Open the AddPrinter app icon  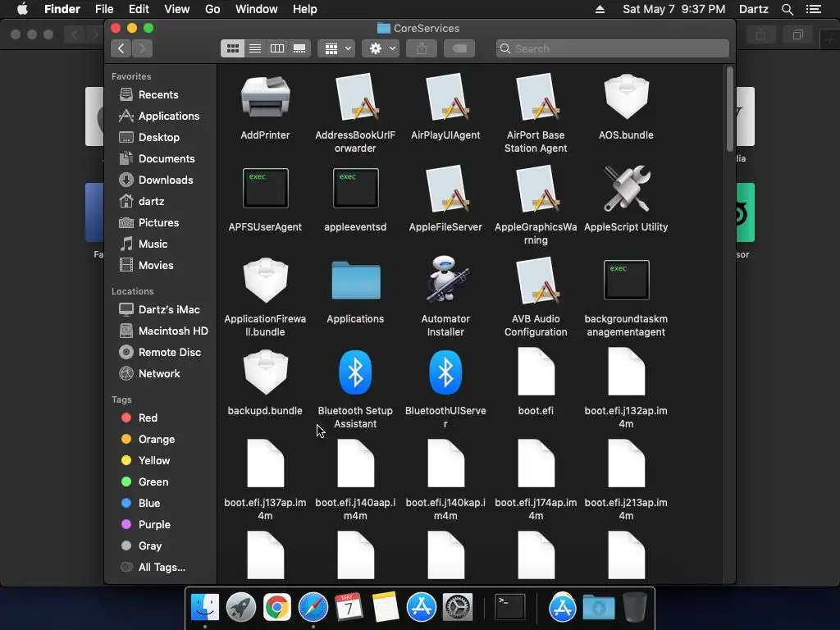[265, 97]
